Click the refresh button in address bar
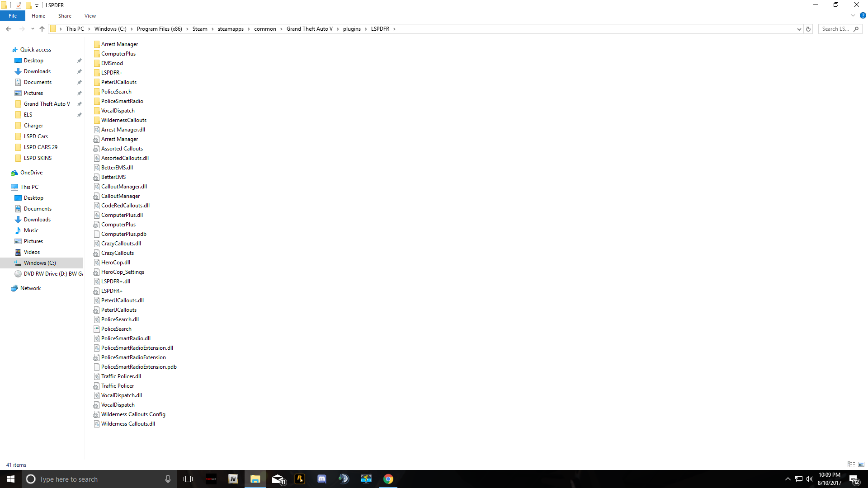Screen dimensions: 868x488 pos(808,29)
